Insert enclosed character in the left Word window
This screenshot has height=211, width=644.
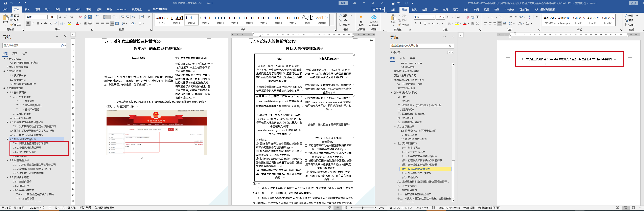[90, 23]
